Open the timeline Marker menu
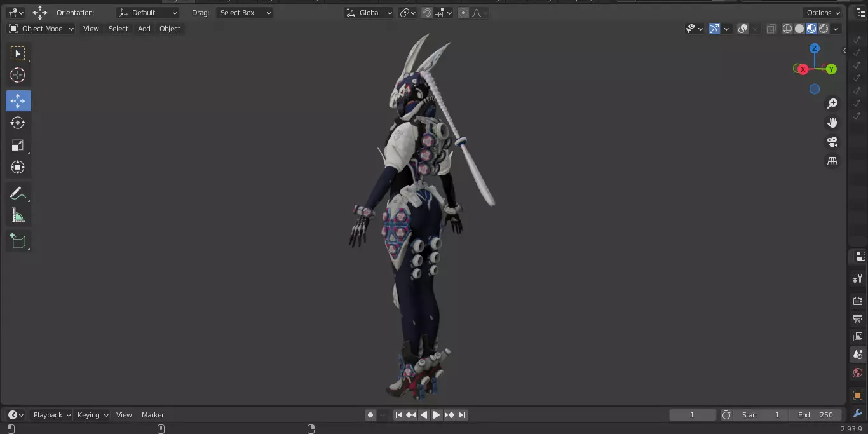The height and width of the screenshot is (434, 868). coord(153,415)
